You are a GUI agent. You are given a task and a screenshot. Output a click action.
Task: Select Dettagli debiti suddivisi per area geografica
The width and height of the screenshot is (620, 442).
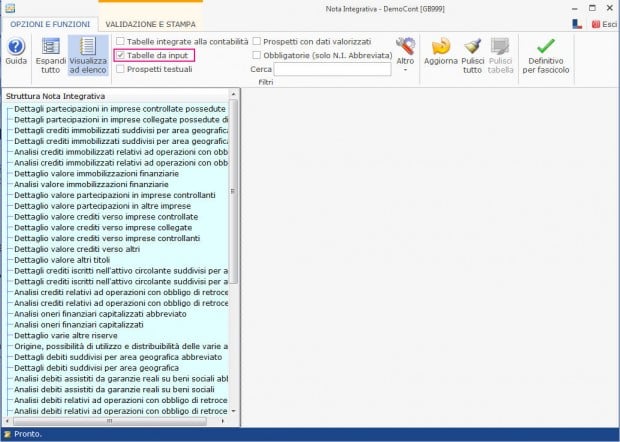pos(96,368)
